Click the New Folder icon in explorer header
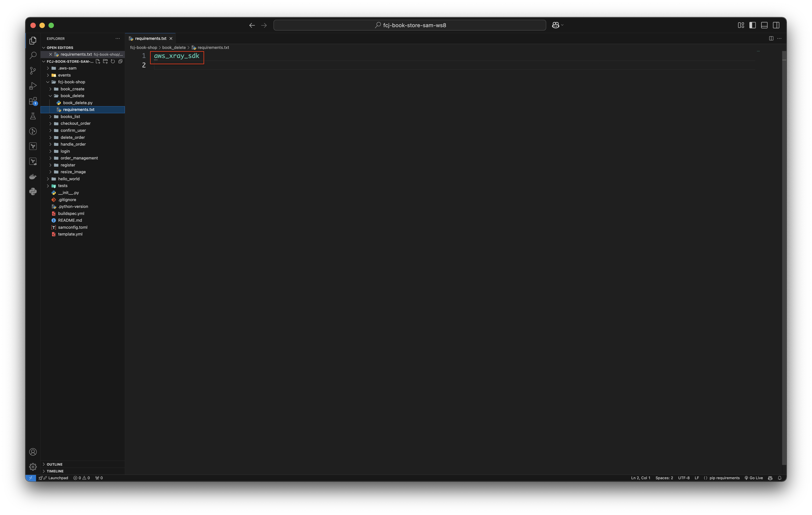The image size is (812, 515). [x=105, y=61]
